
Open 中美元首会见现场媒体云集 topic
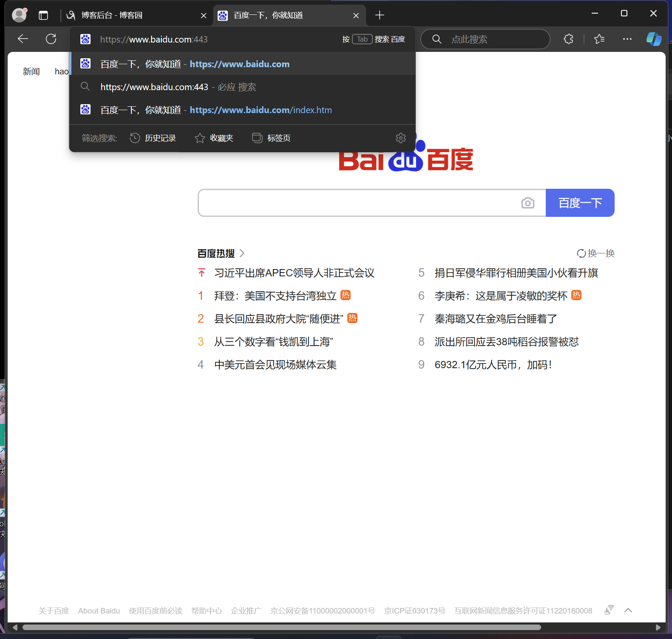click(275, 365)
